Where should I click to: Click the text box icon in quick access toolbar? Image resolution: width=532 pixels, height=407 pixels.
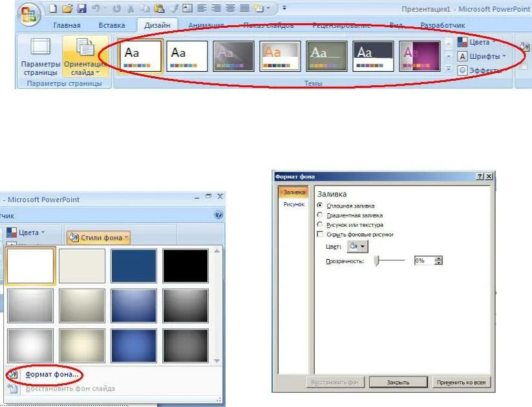pos(187,8)
